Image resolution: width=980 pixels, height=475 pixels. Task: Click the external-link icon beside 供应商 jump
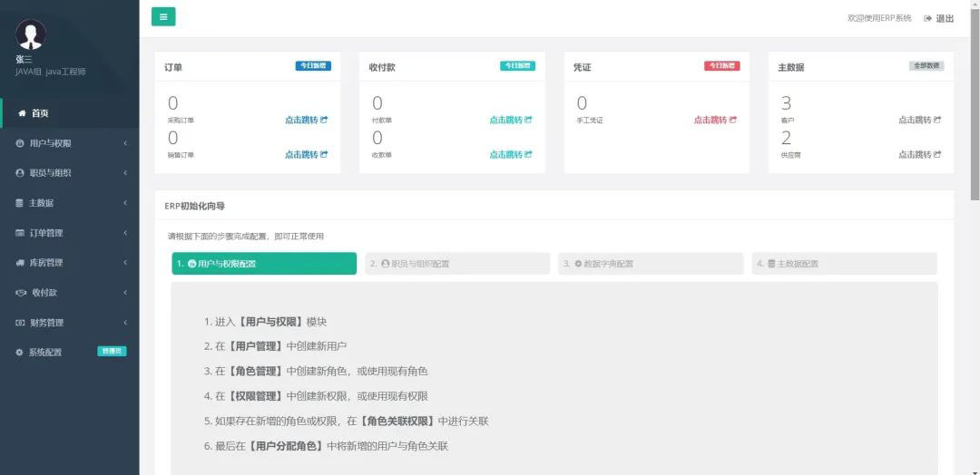point(937,154)
